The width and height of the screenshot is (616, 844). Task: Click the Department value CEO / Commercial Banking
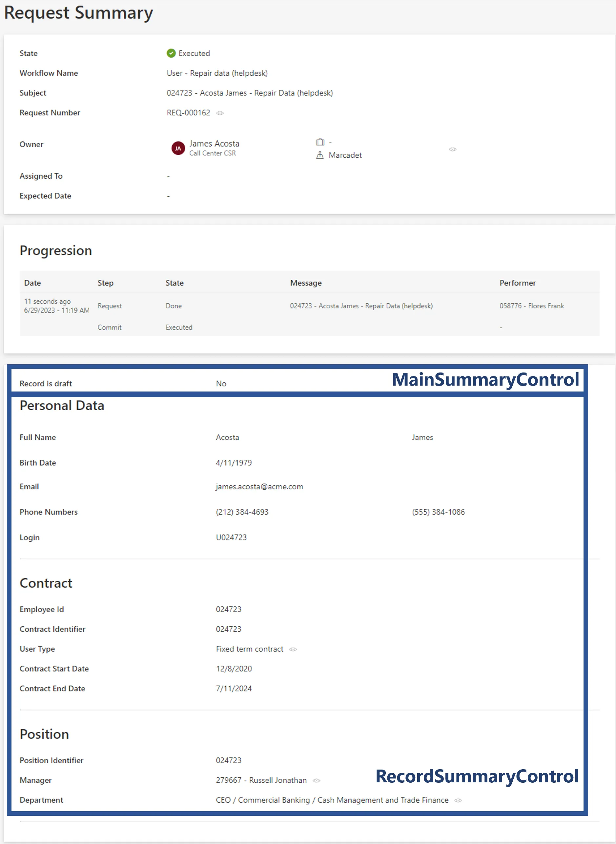(332, 800)
